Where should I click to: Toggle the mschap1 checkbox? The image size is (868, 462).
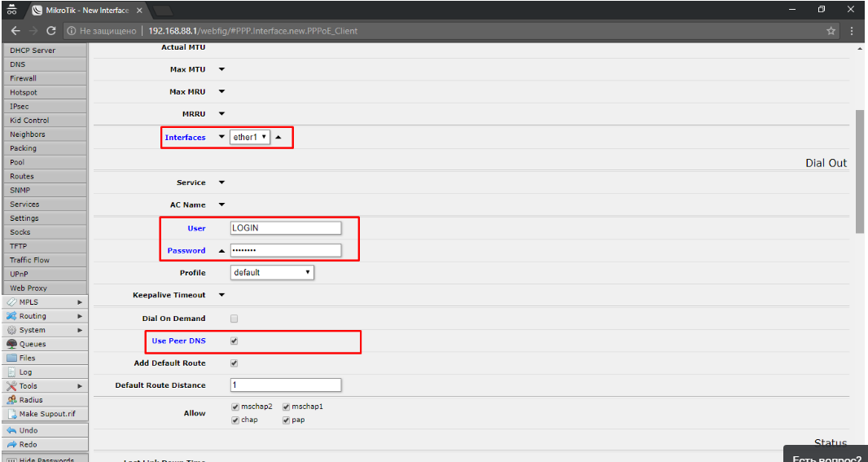pos(286,407)
